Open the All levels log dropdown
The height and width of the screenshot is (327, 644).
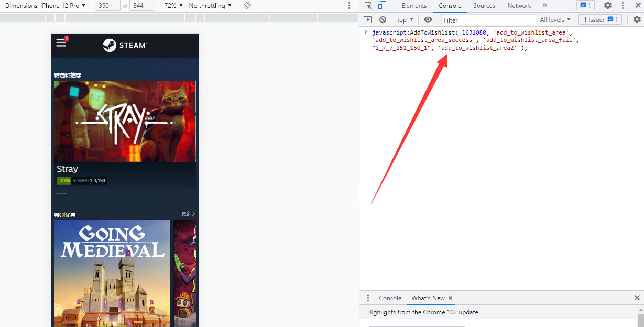555,20
